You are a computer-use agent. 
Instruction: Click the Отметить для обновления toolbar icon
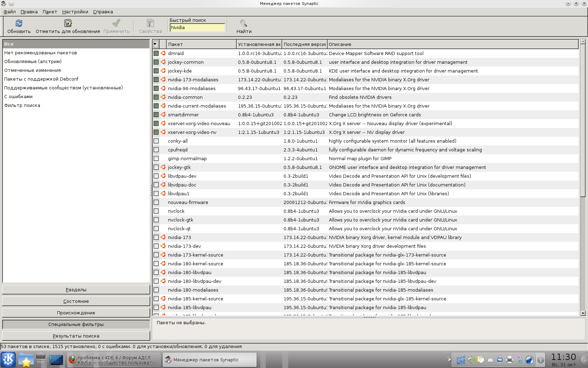[x=68, y=23]
